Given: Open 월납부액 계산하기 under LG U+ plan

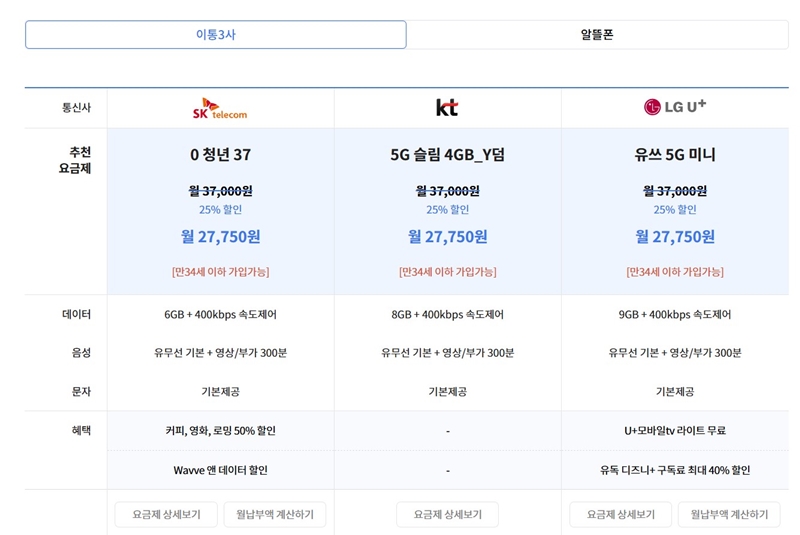Looking at the screenshot, I should coord(729,514).
